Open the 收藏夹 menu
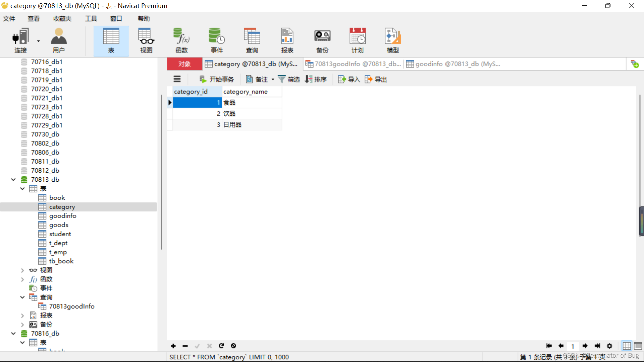Screen dimensions: 644x362 [x=62, y=18]
